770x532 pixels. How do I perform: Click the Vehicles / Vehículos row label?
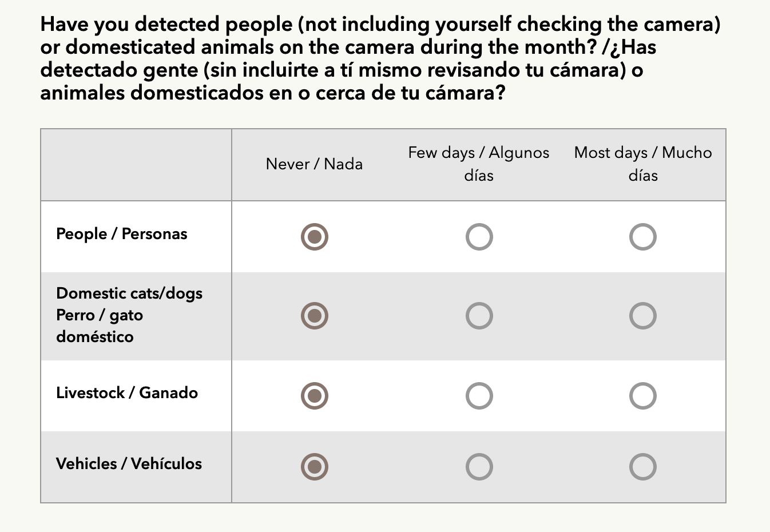point(129,464)
